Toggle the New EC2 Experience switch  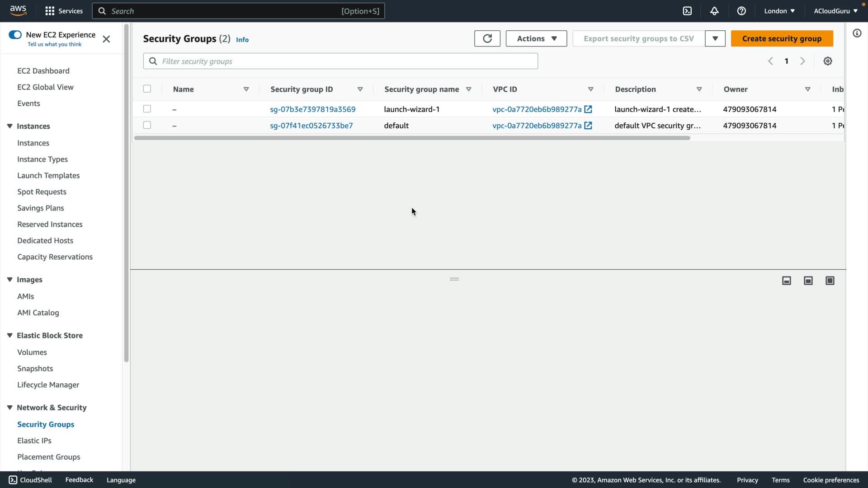(15, 35)
